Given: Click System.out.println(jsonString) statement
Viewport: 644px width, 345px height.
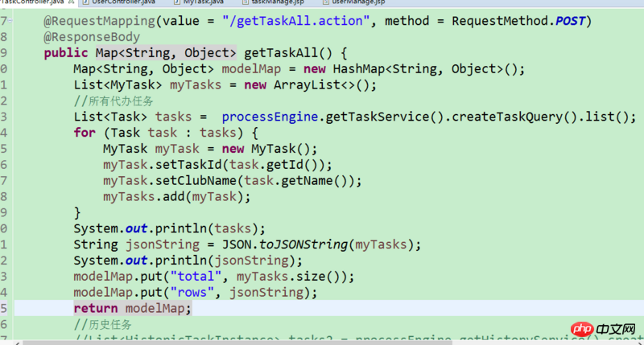Looking at the screenshot, I should (x=188, y=261).
